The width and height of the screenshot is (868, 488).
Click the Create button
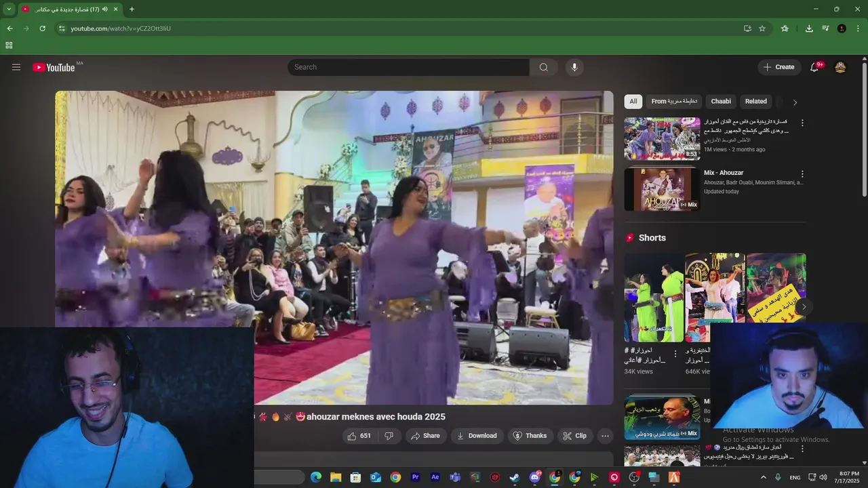point(779,67)
